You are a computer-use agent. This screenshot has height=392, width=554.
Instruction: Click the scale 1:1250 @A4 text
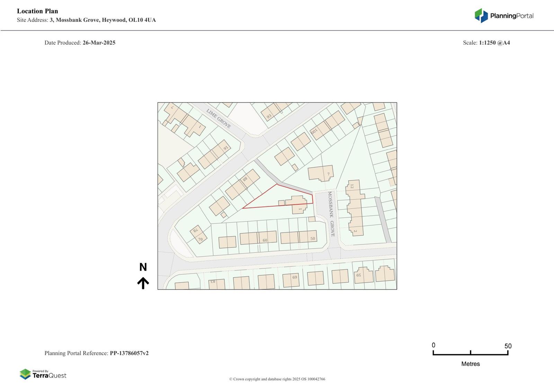coord(494,43)
